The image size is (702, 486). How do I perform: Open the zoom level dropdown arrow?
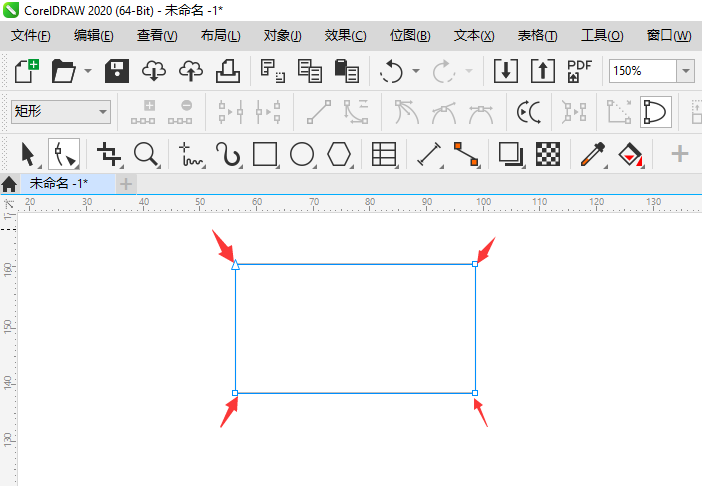[x=685, y=71]
